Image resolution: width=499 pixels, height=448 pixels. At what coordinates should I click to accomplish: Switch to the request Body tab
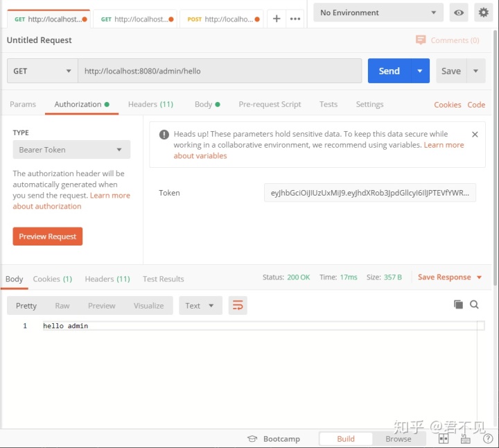tap(207, 104)
